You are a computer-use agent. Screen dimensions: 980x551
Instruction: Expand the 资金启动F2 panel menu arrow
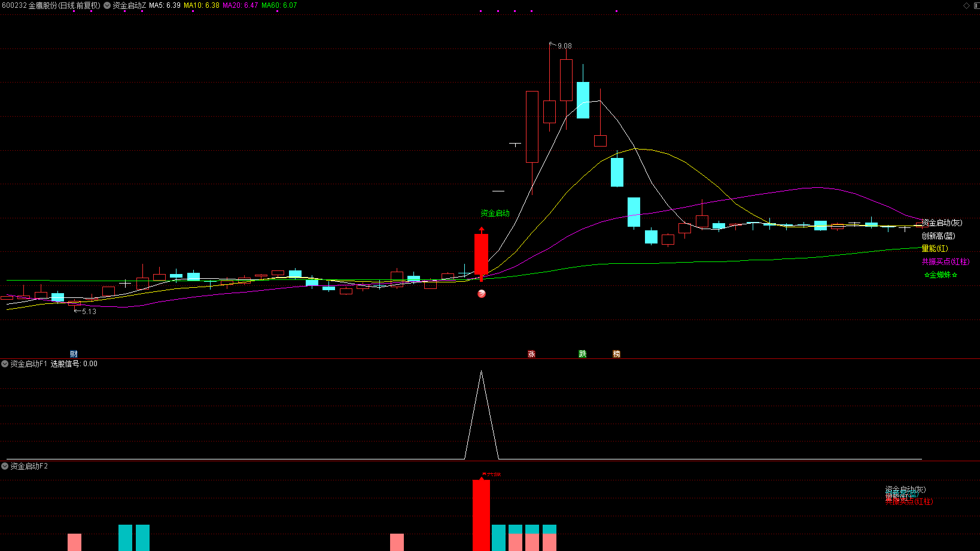coord(5,466)
